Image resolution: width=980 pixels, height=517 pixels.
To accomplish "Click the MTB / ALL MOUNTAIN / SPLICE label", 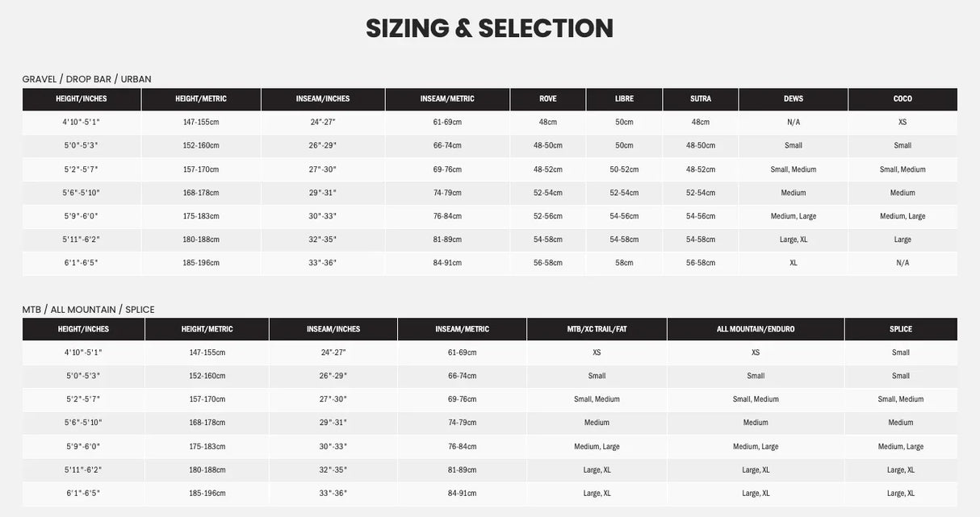I will click(88, 310).
